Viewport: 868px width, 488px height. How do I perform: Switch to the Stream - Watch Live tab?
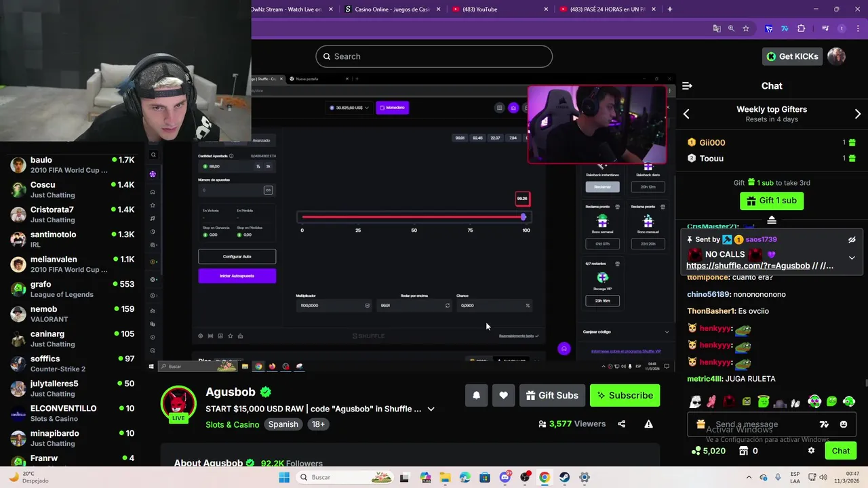292,9
